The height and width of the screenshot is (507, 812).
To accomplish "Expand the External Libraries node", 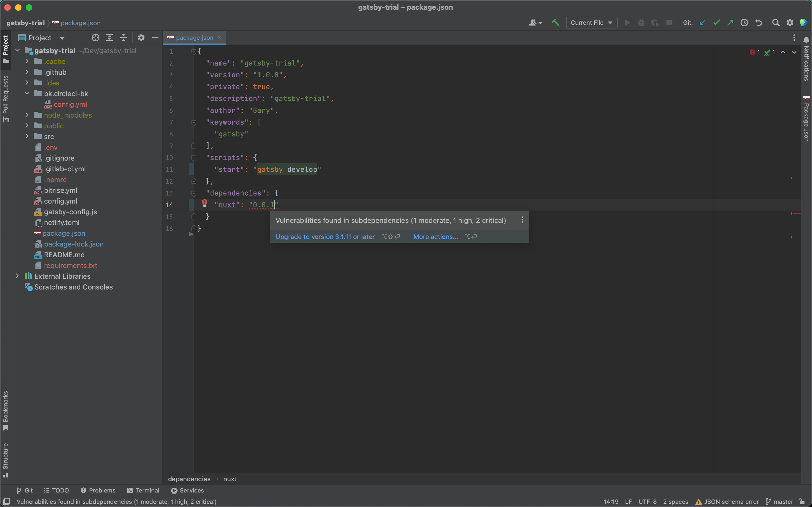I will click(x=17, y=276).
